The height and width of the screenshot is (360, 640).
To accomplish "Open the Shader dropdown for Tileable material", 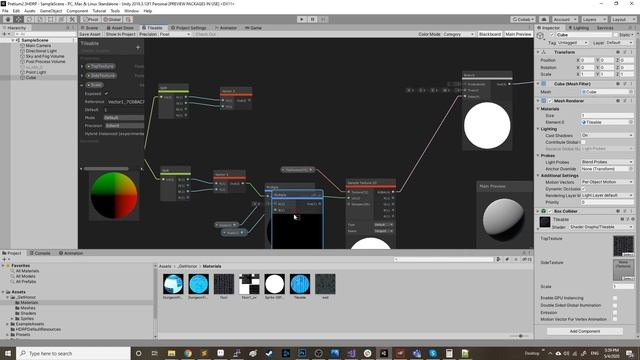I will (601, 227).
